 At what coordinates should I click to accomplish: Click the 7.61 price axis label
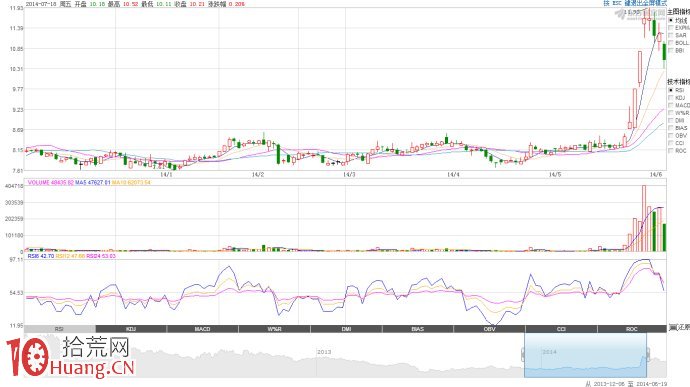click(18, 170)
